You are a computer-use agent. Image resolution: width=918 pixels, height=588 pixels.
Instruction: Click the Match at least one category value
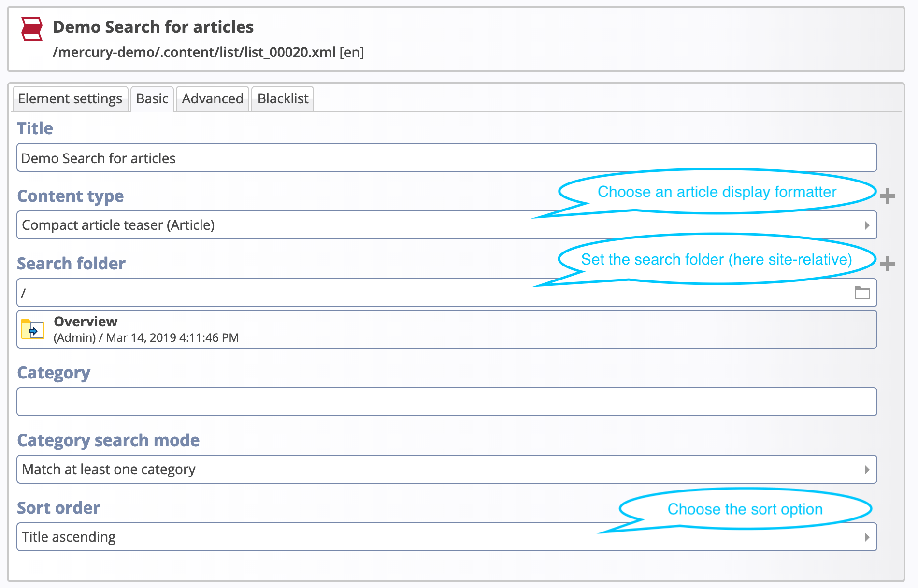[109, 469]
